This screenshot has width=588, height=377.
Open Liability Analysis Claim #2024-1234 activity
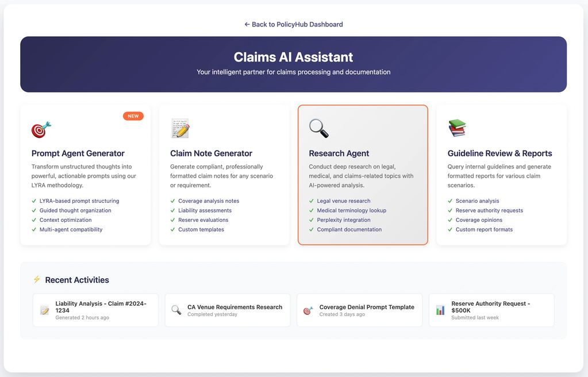click(x=101, y=307)
